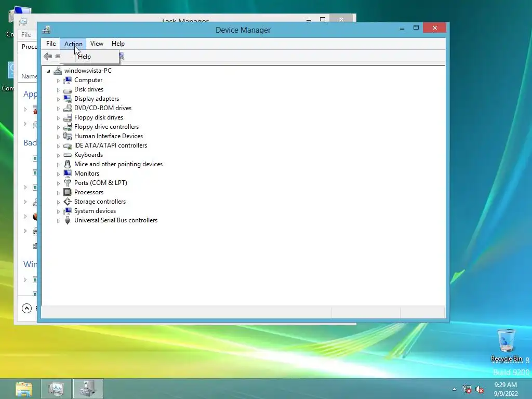Click the Keyboards category icon
The width and height of the screenshot is (532, 399).
tap(68, 155)
